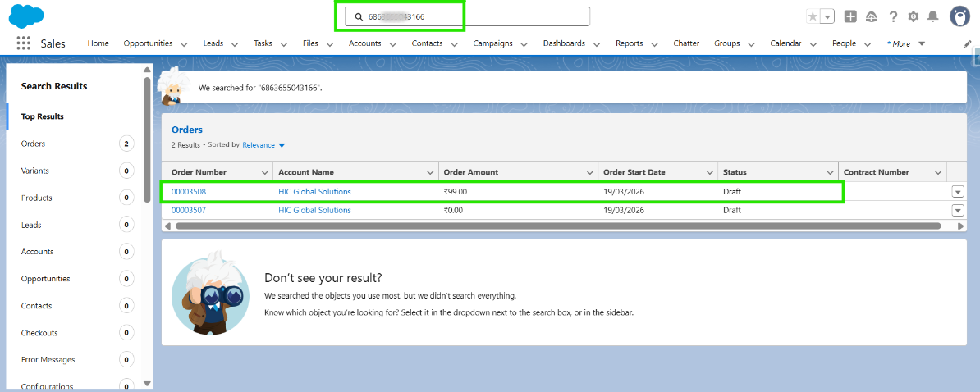Image resolution: width=980 pixels, height=392 pixels.
Task: Change the Relevance sort dropdown
Action: [x=263, y=145]
